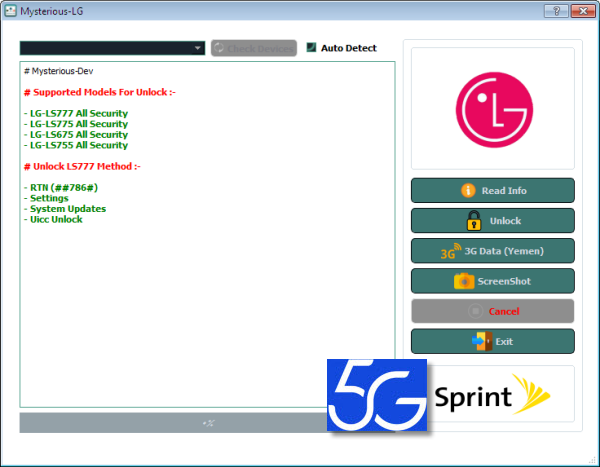Click the Exit button
The image size is (600, 467).
click(x=492, y=341)
